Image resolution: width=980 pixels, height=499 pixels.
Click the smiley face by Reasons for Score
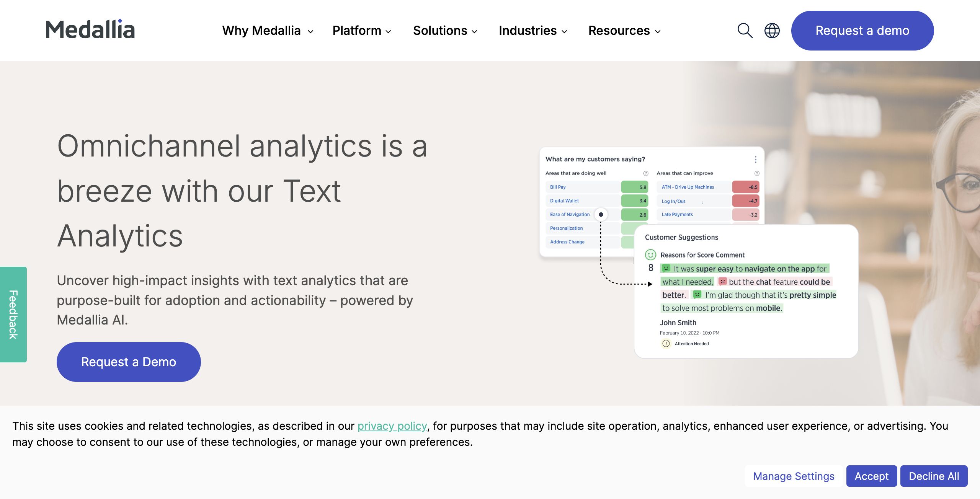tap(650, 255)
